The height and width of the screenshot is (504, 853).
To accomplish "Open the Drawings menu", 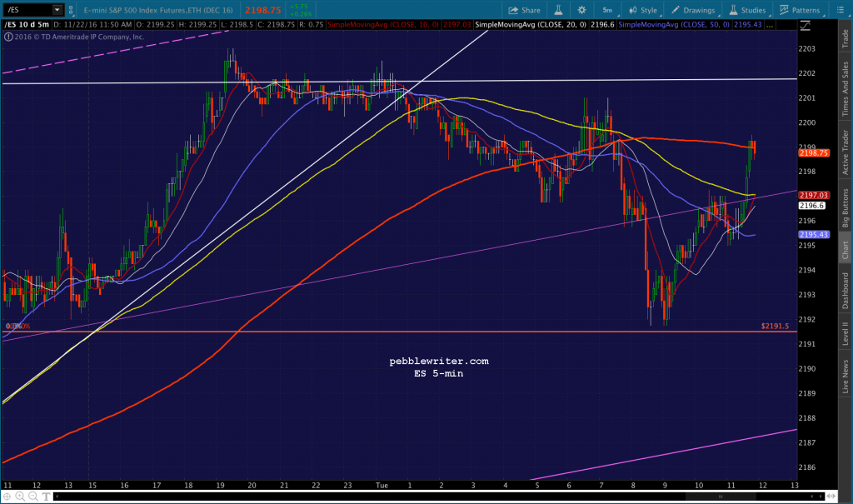I will (x=694, y=10).
